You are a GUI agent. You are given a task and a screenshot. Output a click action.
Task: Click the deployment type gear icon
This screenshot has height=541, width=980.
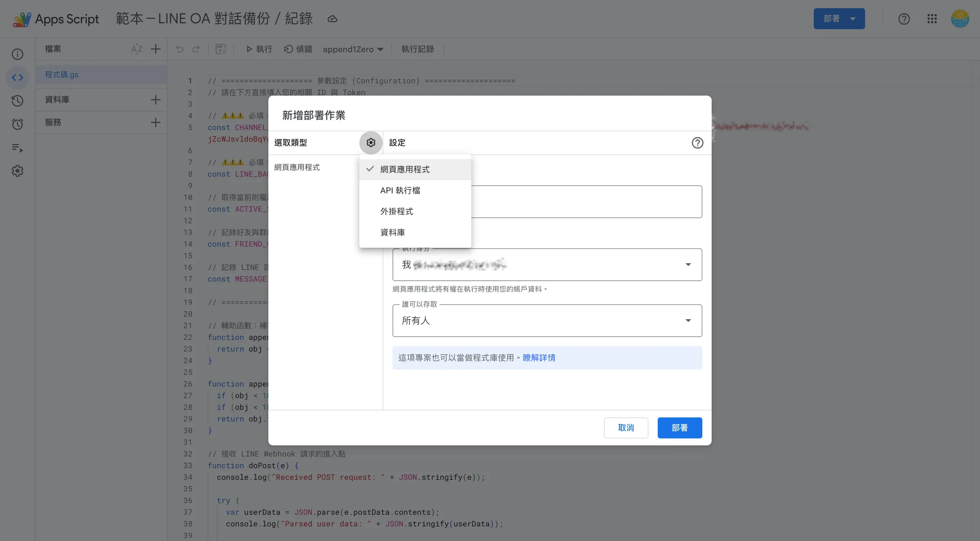point(371,143)
